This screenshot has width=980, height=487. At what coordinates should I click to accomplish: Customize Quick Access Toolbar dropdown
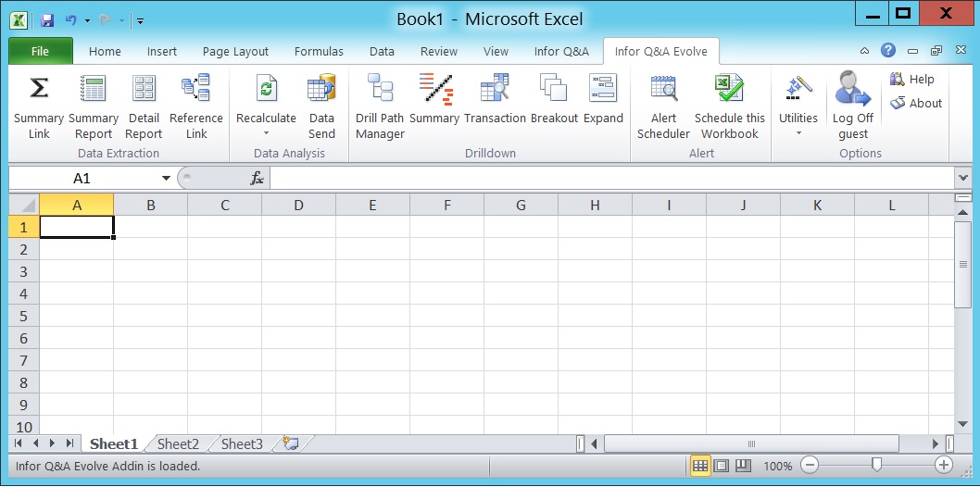click(141, 20)
